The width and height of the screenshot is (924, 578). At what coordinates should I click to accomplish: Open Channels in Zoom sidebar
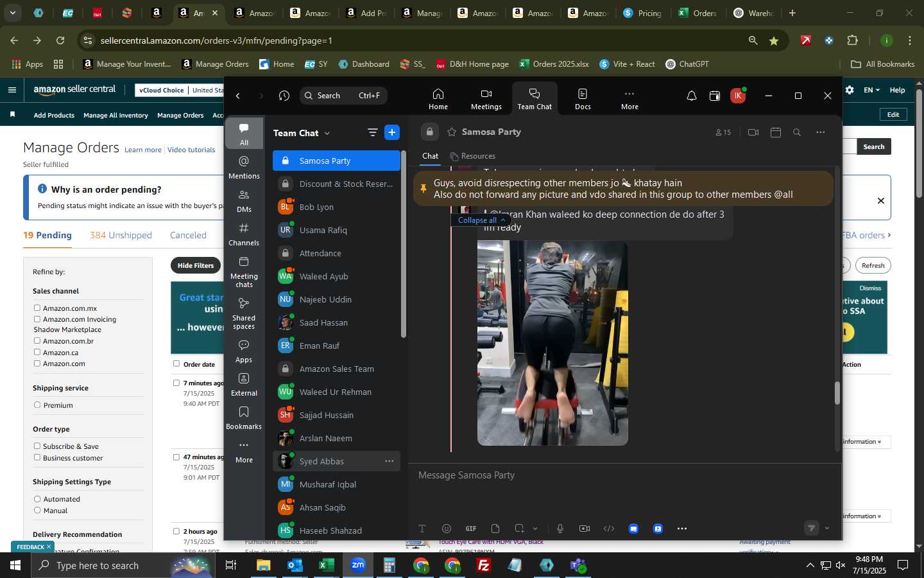244,234
